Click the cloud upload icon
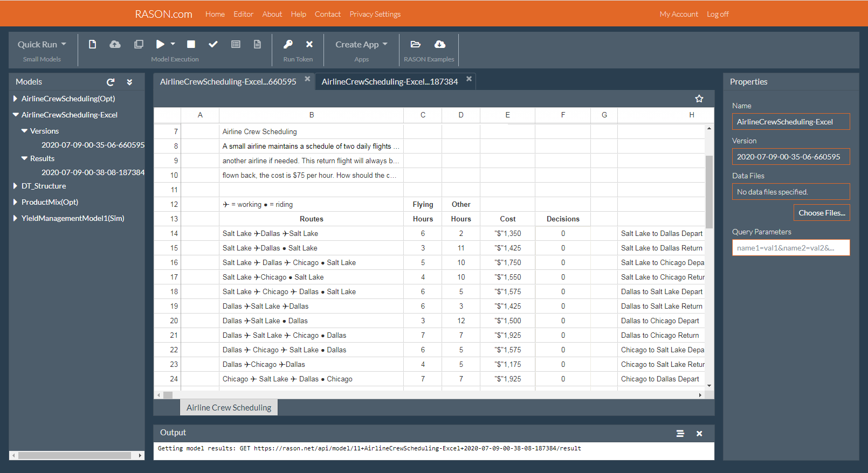Screen dimensions: 868x473 (x=115, y=44)
